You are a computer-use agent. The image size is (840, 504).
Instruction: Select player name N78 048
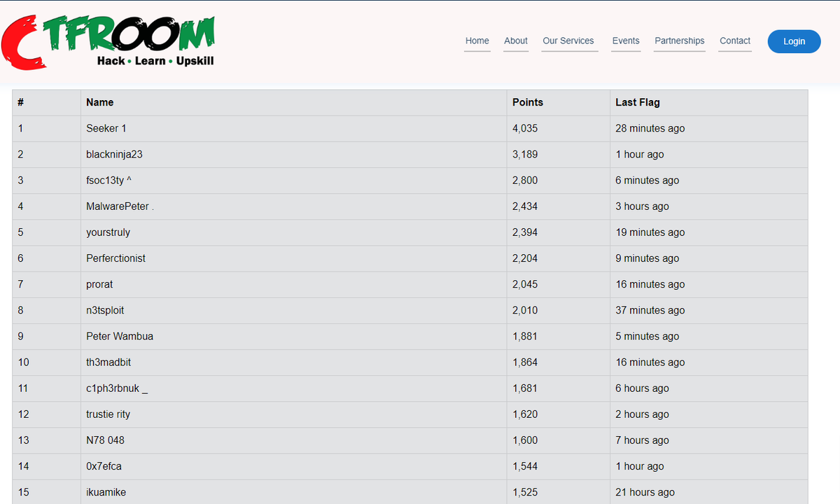point(106,440)
